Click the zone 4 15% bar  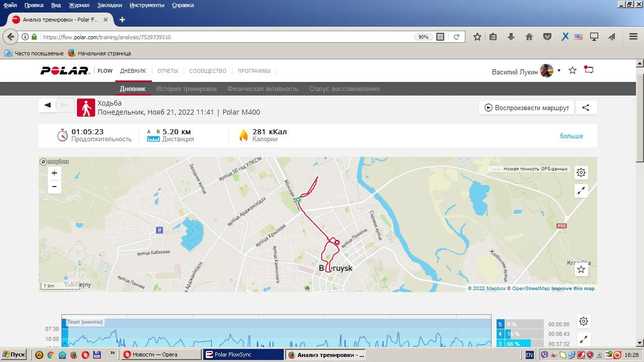[x=520, y=334]
